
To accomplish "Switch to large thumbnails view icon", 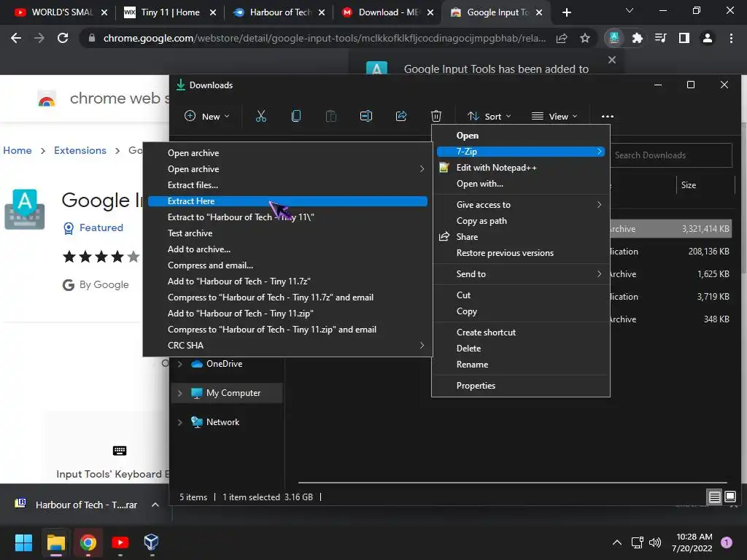I will click(729, 497).
